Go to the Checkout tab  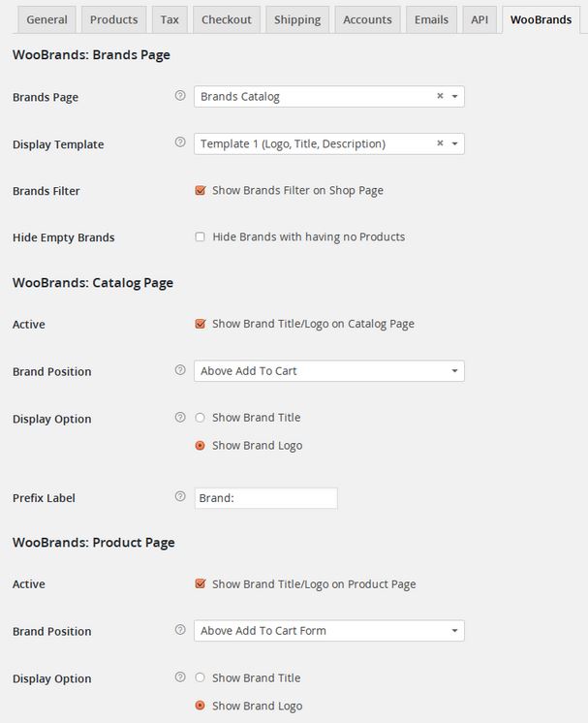[x=227, y=19]
